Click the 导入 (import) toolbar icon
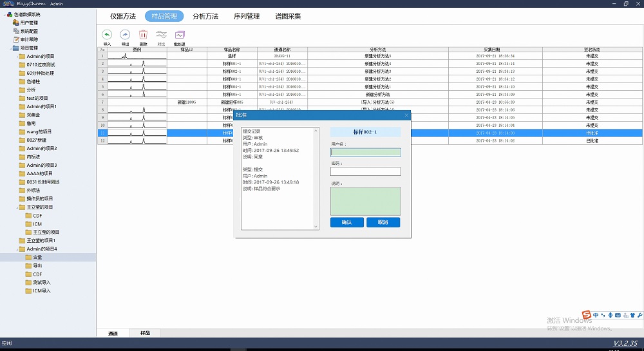Viewport: 644px width, 351px height. click(107, 35)
